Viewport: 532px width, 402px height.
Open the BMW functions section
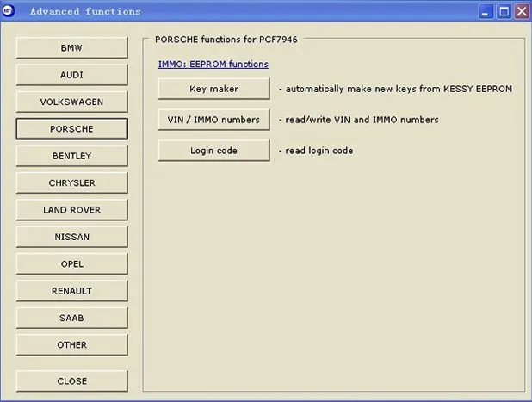(x=71, y=48)
